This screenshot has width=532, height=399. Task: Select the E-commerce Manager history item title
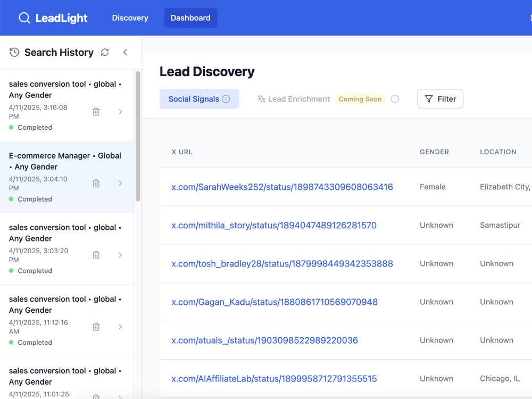click(x=65, y=161)
